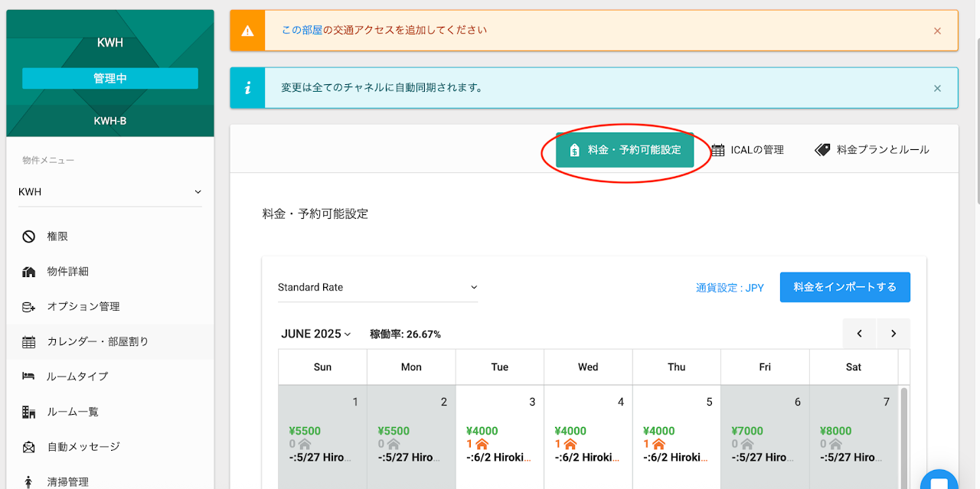This screenshot has width=980, height=489.
Task: Click the 物件詳細 house icon
Action: click(x=29, y=272)
